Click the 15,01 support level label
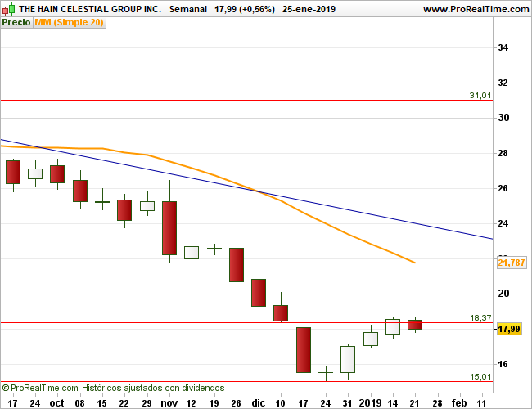Screen dimensions: 532x409 pyautogui.click(x=480, y=376)
